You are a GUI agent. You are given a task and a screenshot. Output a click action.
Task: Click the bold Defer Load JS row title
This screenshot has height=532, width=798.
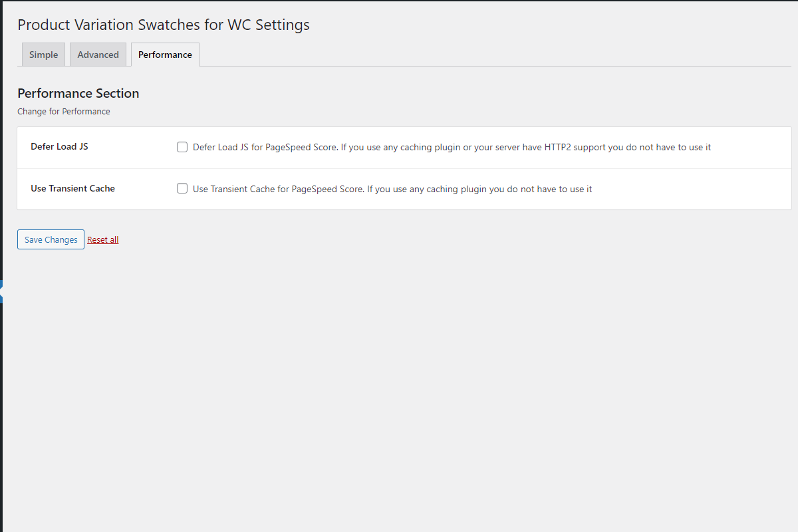(59, 146)
